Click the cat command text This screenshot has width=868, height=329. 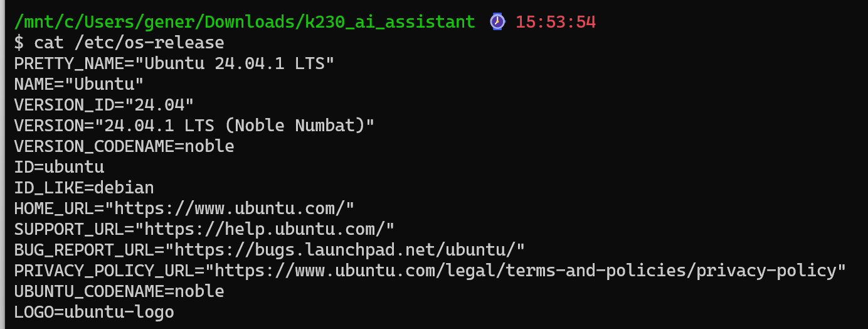point(49,43)
